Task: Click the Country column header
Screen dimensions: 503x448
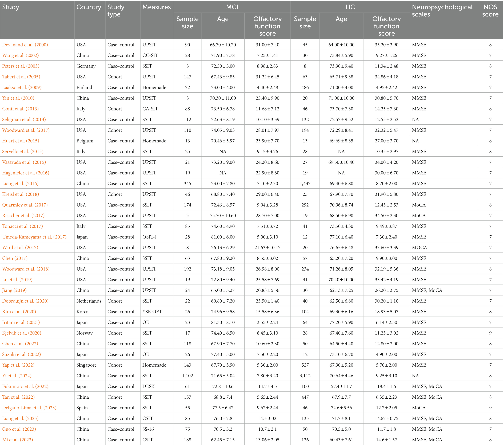Action: 89,7
